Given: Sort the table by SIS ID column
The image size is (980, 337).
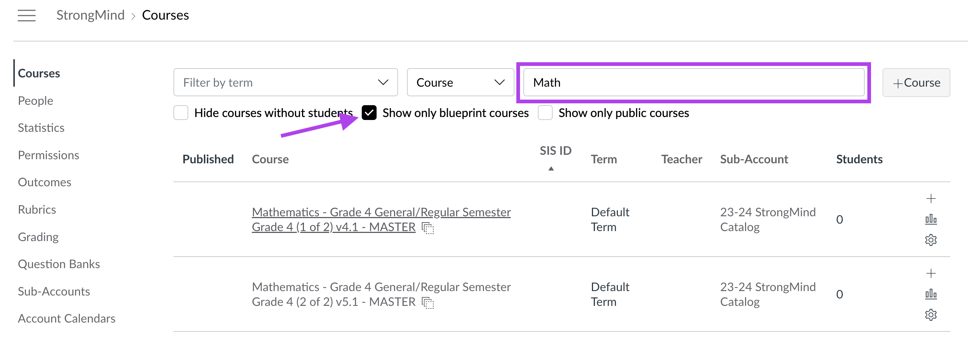Looking at the screenshot, I should [x=555, y=151].
